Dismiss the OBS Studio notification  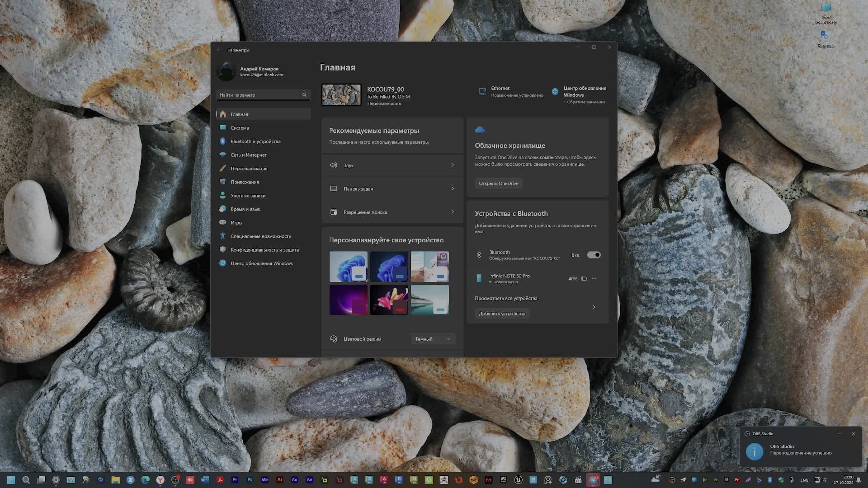(x=853, y=434)
